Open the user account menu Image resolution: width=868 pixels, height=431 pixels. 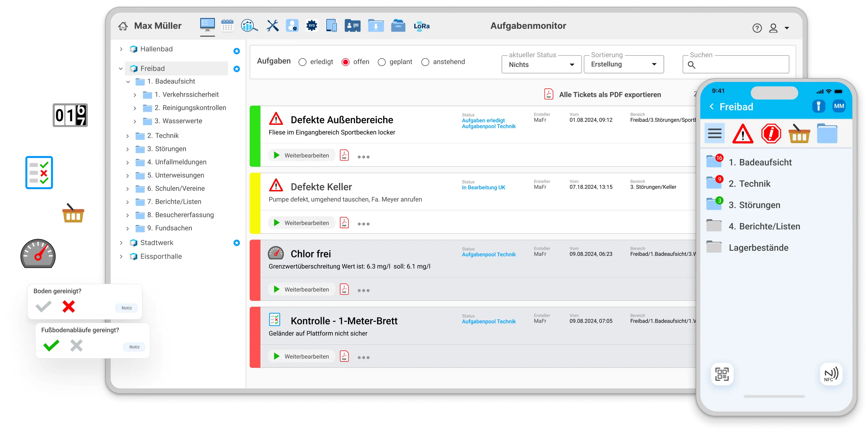point(779,28)
